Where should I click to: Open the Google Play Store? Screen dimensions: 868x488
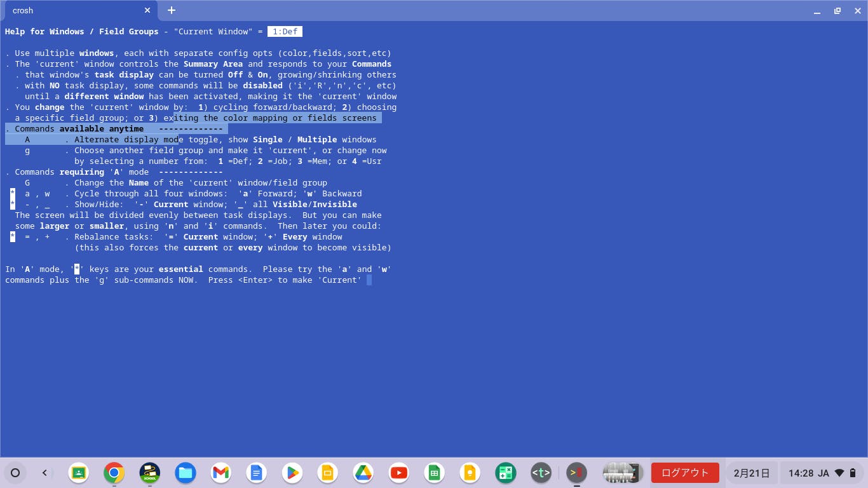pyautogui.click(x=292, y=473)
